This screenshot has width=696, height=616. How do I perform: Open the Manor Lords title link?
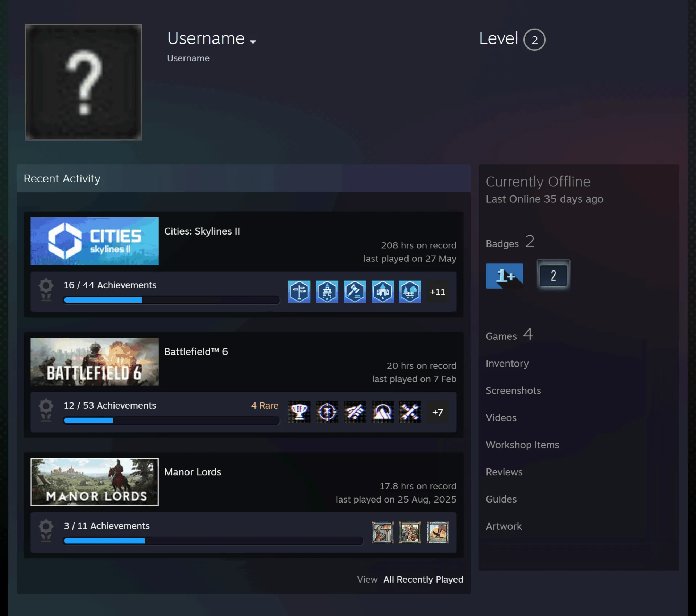[192, 472]
